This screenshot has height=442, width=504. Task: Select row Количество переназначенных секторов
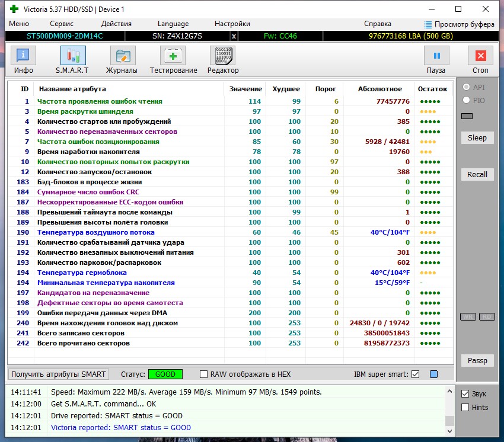[x=230, y=132]
